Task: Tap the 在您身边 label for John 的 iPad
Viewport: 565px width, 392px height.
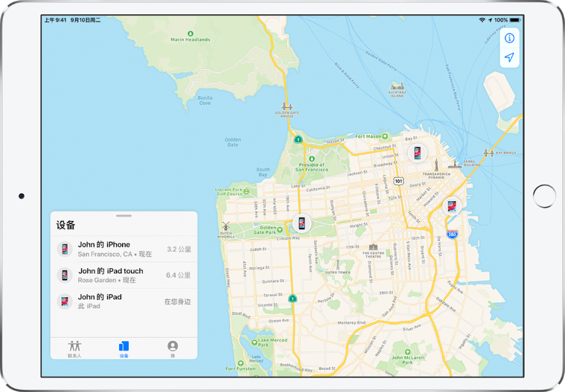Action: [x=179, y=301]
